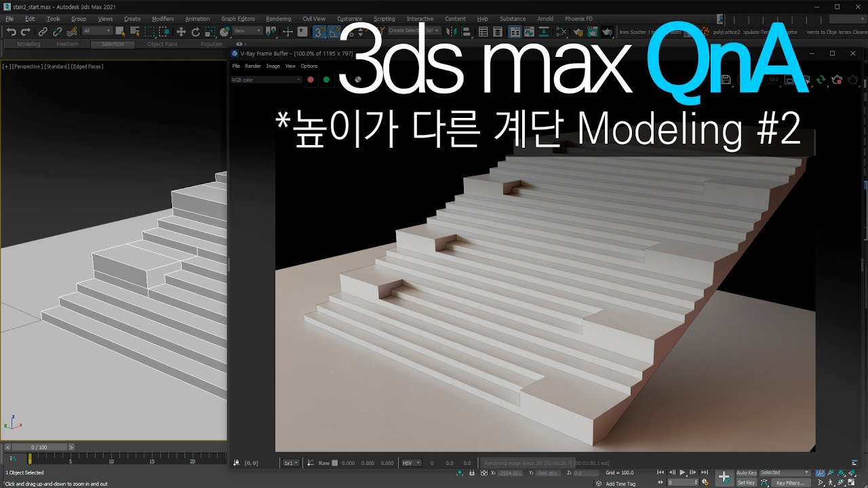The width and height of the screenshot is (868, 488).
Task: Choose Bind to Space Warp tool
Action: (x=71, y=31)
